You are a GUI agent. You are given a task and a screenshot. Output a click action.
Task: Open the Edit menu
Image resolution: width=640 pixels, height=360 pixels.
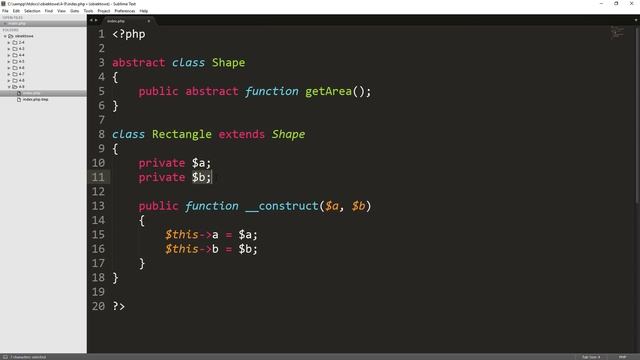[x=16, y=11]
